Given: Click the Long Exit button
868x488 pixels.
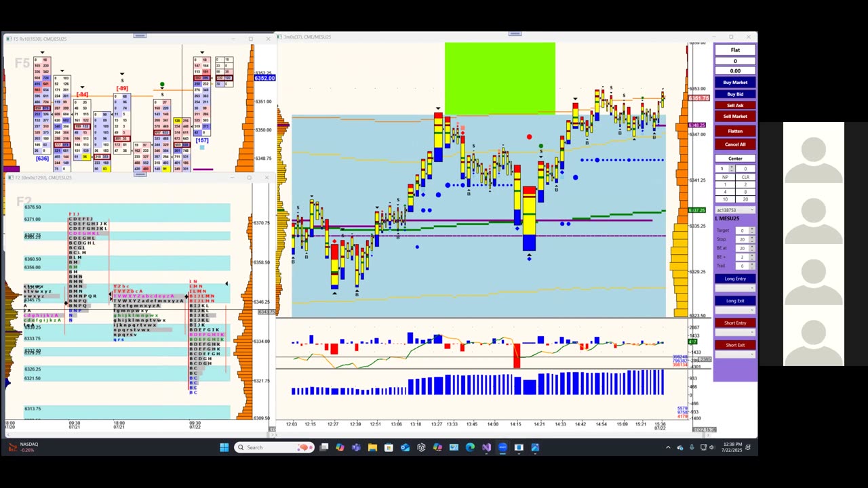Looking at the screenshot, I should point(735,300).
